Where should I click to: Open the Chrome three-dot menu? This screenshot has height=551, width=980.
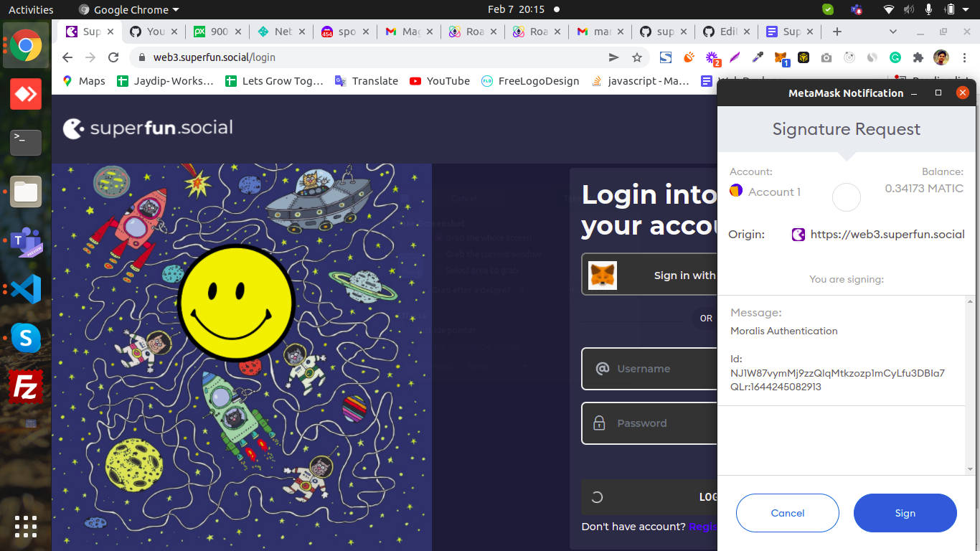964,57
